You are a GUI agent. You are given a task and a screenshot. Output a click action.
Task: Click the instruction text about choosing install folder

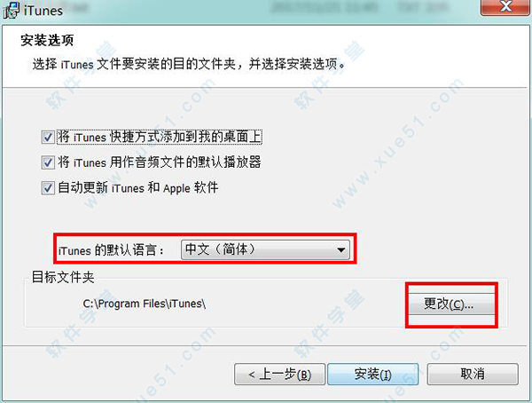[189, 64]
